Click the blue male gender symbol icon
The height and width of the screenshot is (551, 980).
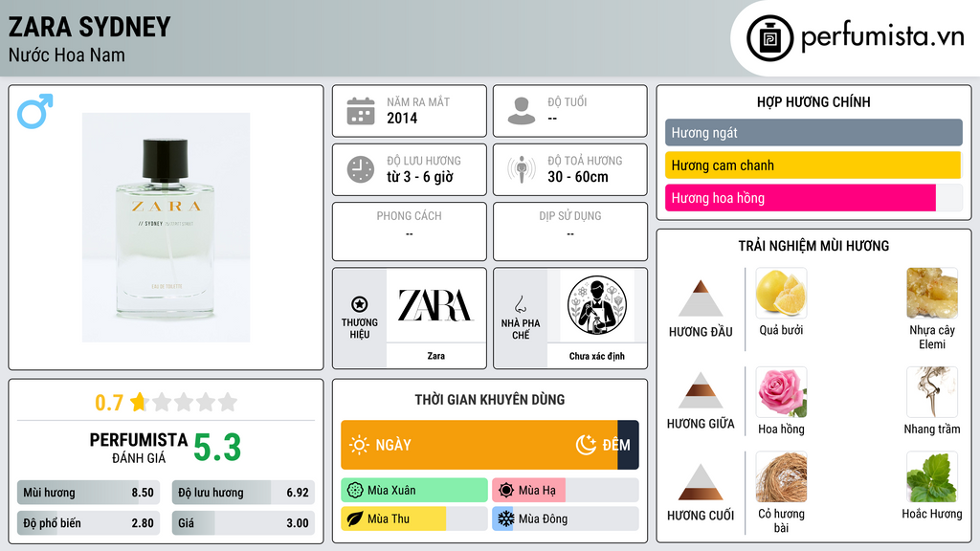[x=35, y=111]
